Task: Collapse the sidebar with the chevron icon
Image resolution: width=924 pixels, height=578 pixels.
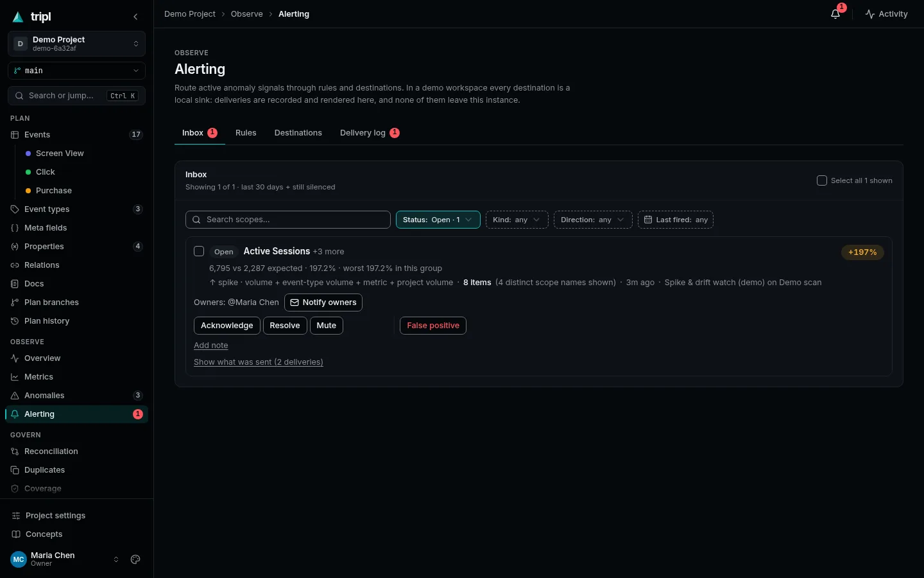Action: 135,17
